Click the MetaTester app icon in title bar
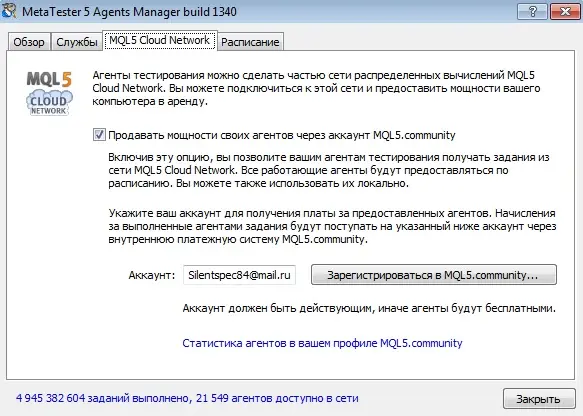This screenshot has height=416, width=583. (9, 10)
